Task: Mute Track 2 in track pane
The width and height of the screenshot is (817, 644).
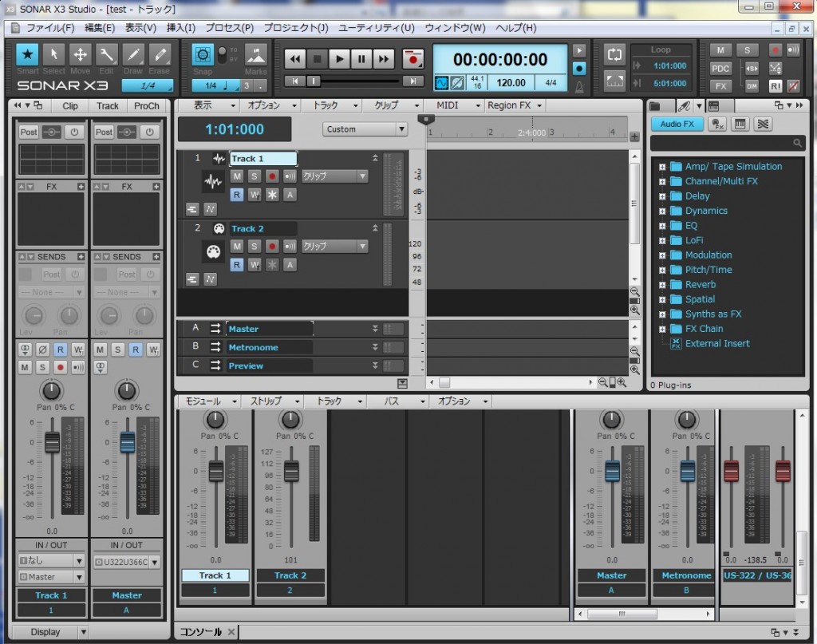Action: [237, 246]
